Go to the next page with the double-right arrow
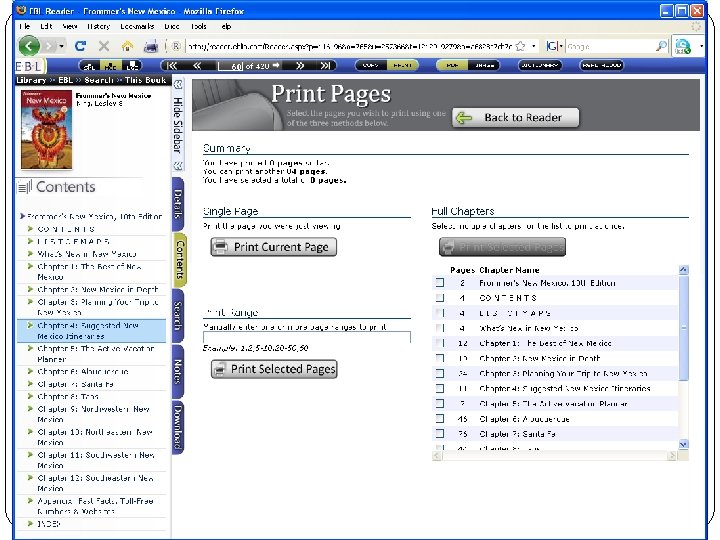Image resolution: width=720 pixels, height=540 pixels. click(300, 66)
